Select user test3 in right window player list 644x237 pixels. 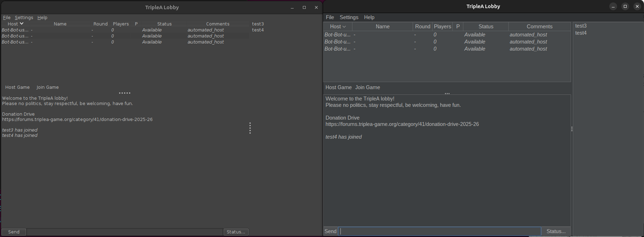(581, 26)
